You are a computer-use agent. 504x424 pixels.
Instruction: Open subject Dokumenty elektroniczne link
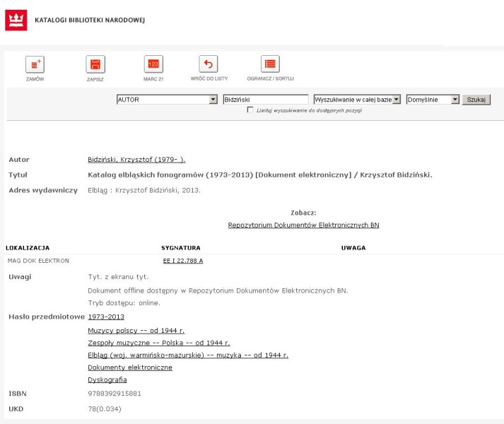point(130,367)
